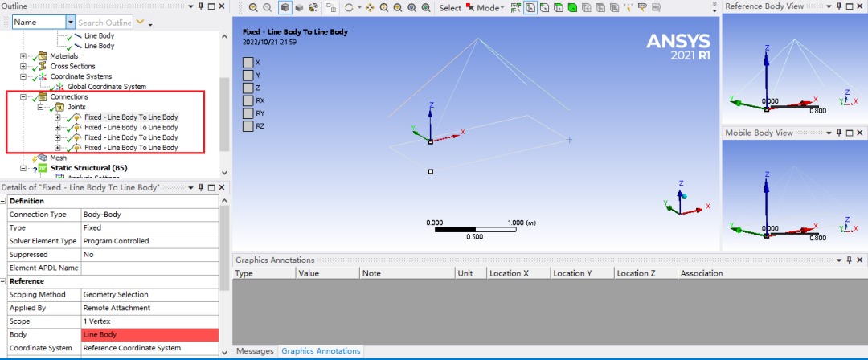868x360 pixels.
Task: Click the red Line Body field
Action: (x=149, y=334)
